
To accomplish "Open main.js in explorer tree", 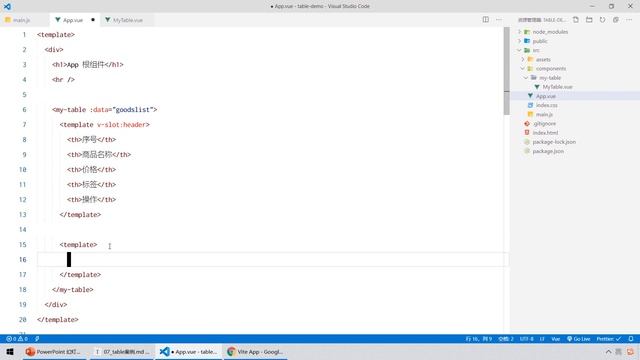I will click(544, 115).
